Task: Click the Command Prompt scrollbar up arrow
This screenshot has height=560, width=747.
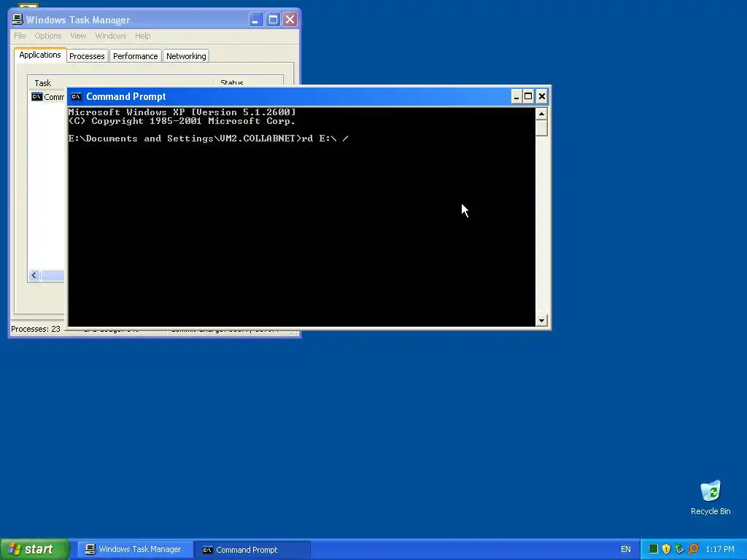Action: [541, 114]
